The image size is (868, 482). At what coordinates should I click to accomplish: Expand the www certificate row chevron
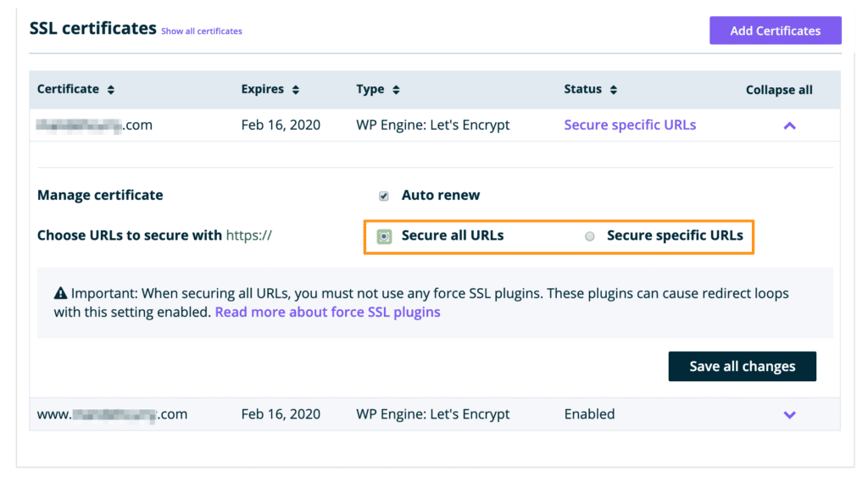coord(789,415)
